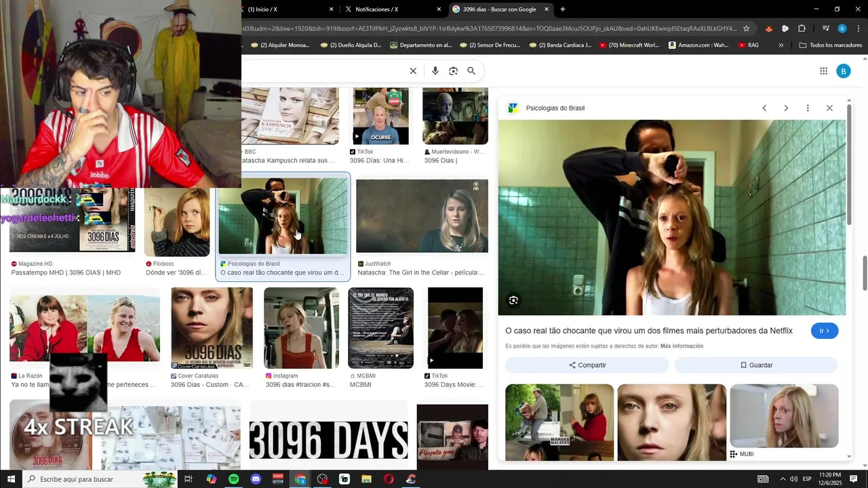Open Task View on the taskbar

(189, 479)
